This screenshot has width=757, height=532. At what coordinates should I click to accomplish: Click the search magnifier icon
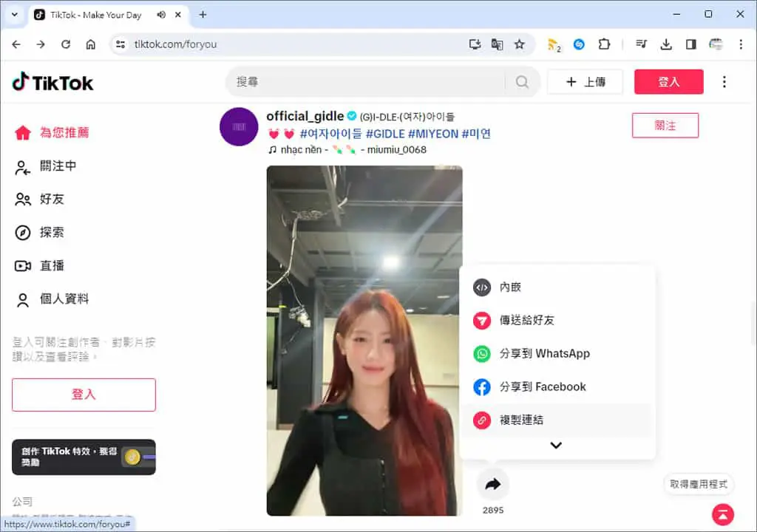522,81
